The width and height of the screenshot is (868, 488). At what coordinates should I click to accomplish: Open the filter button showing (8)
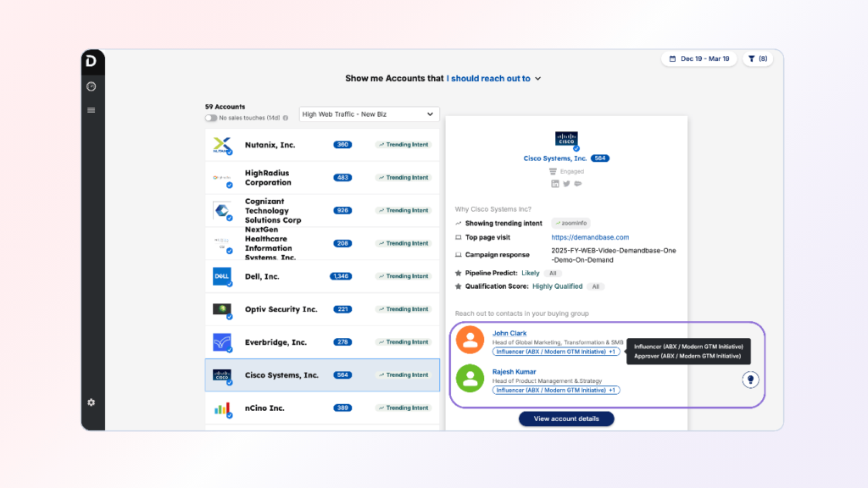tap(758, 58)
